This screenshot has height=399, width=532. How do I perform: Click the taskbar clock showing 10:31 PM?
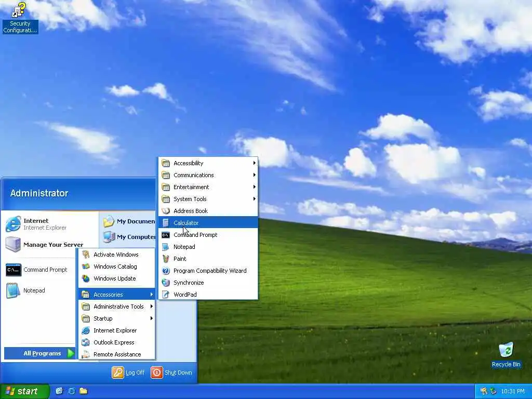[513, 391]
